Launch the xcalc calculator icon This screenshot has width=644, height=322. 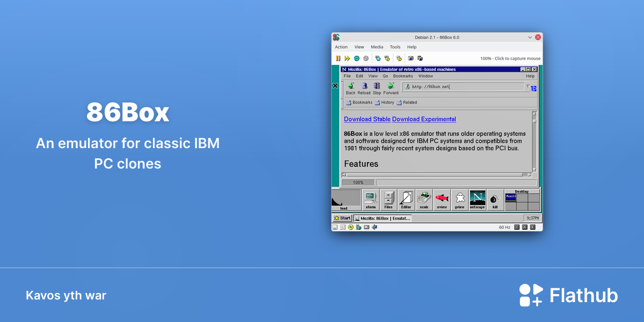424,200
